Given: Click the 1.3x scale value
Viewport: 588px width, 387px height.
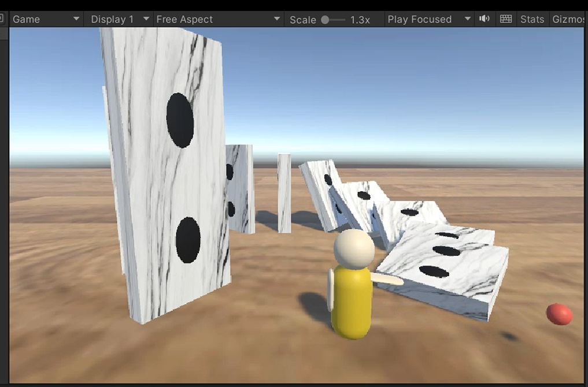Looking at the screenshot, I should (x=360, y=20).
